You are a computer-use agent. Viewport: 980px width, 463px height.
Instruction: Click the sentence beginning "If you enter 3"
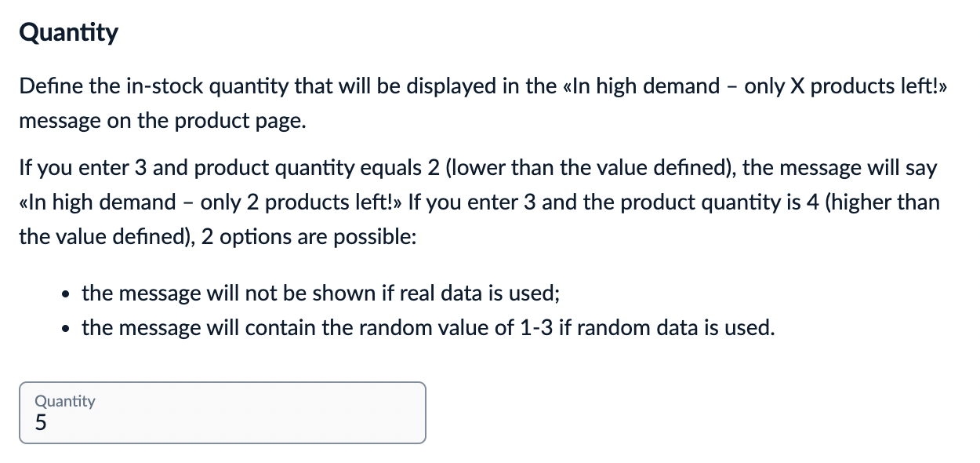tap(235, 168)
